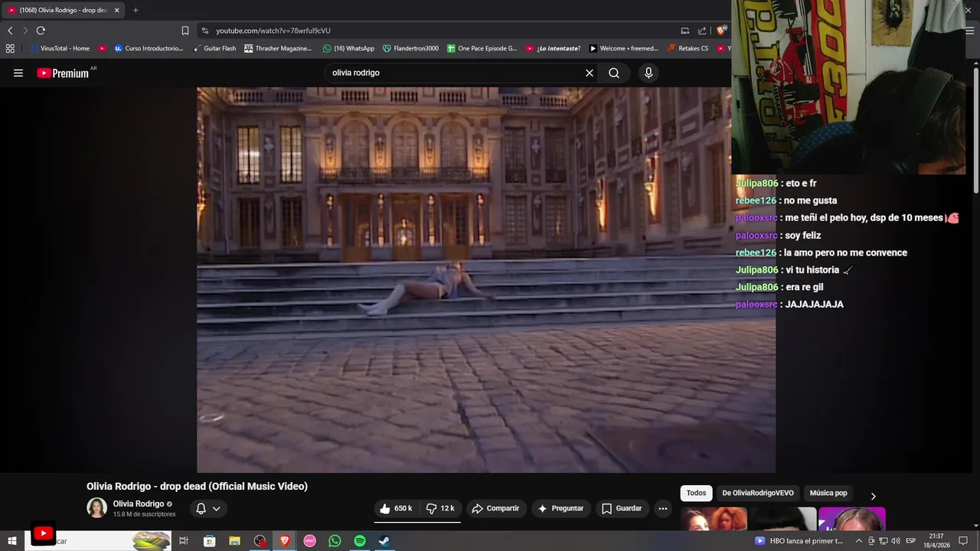Dislike the video (12 k)
The height and width of the screenshot is (551, 980).
click(x=440, y=508)
